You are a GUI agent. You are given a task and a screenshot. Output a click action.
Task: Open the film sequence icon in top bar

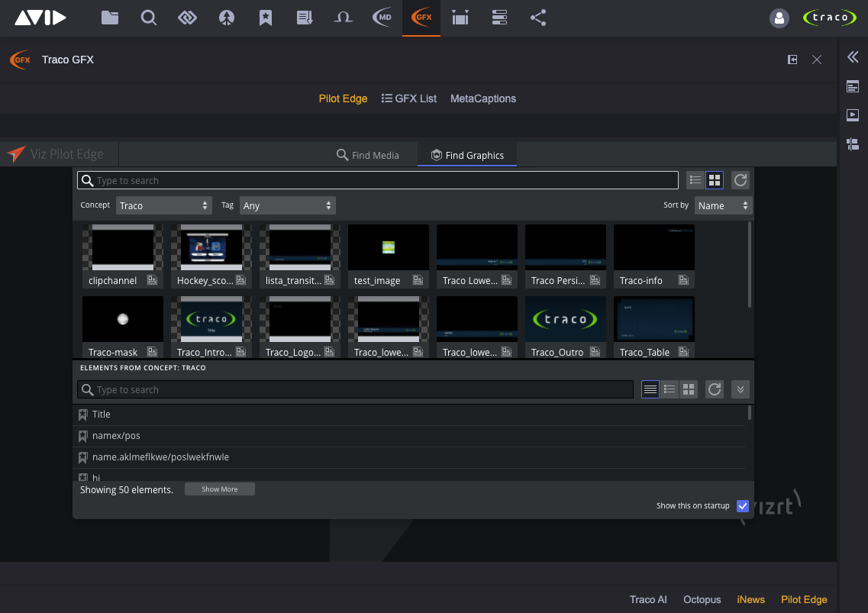[460, 18]
